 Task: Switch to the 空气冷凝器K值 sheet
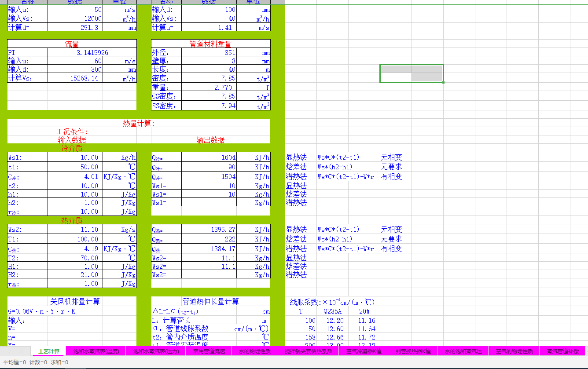[x=364, y=351]
